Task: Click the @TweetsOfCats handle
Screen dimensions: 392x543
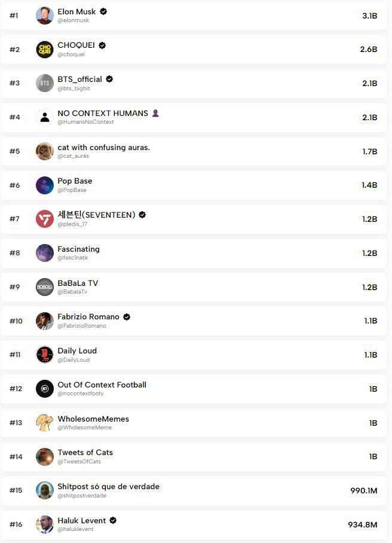Action: click(79, 462)
